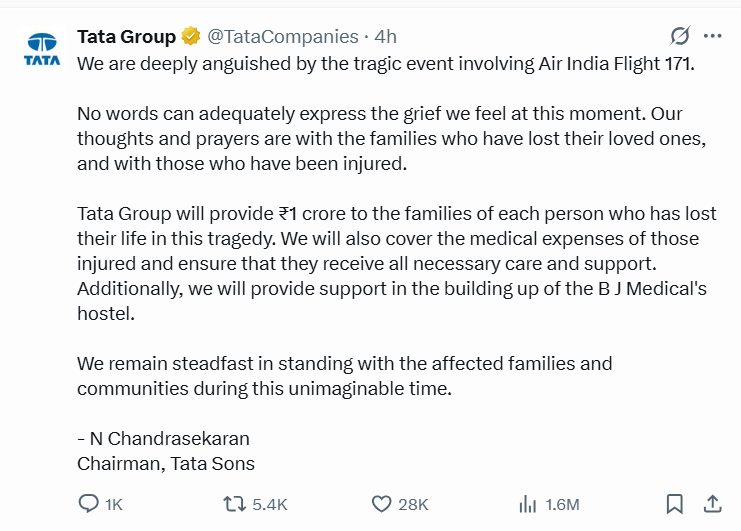Open the @TataCompanies handle link
Screen dimensions: 741x531
tap(283, 36)
